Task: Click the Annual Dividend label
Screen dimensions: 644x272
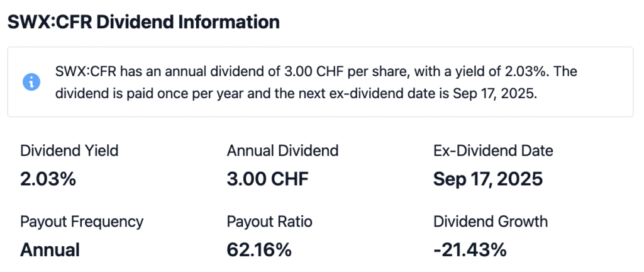Action: (282, 151)
